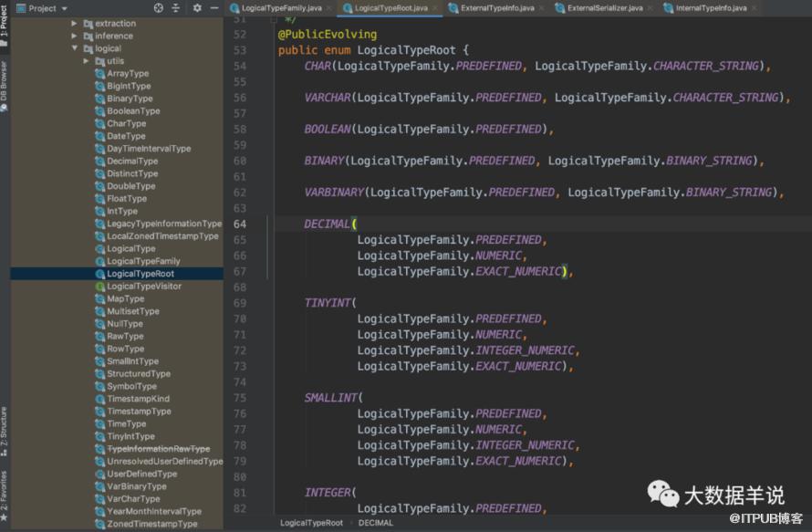Open the DB Browser side tool window

tap(5, 87)
